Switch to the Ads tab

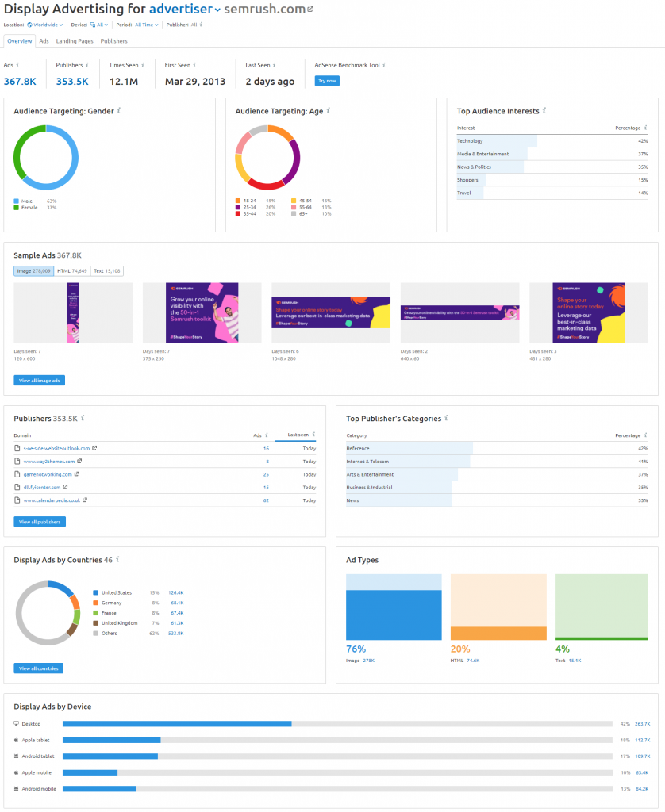(x=44, y=41)
